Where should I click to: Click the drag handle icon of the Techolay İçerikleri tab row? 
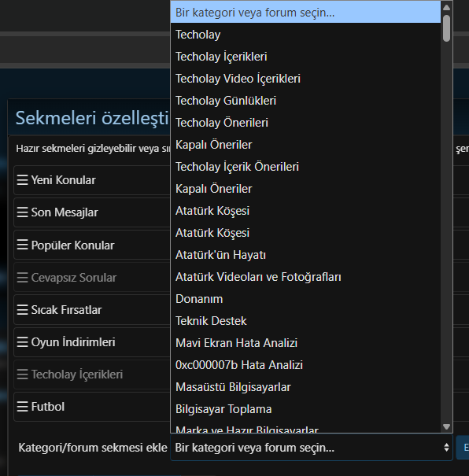(23, 375)
